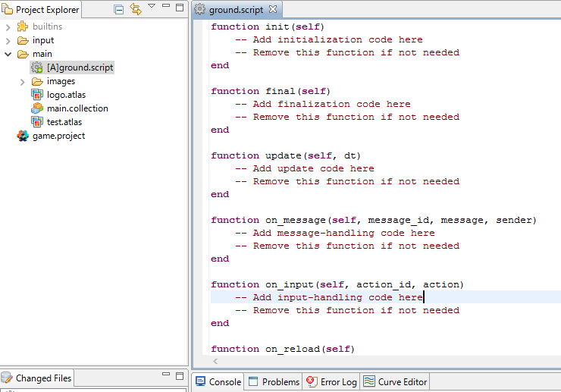Click the Project Explorer folder icon in tab
561x392 pixels.
7,9
